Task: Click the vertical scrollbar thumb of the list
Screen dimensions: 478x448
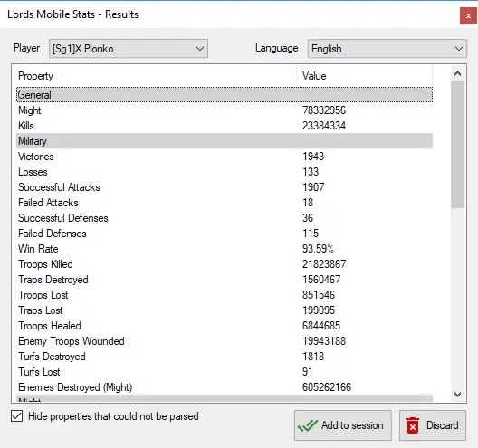Action: click(457, 145)
